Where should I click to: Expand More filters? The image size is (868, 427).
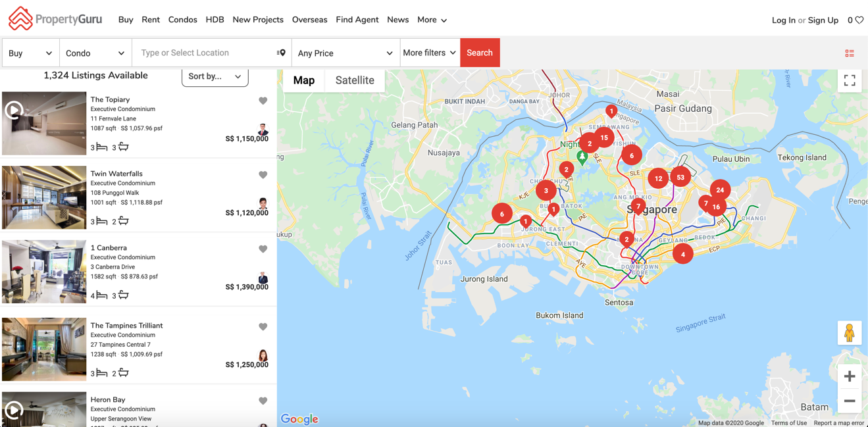(430, 53)
